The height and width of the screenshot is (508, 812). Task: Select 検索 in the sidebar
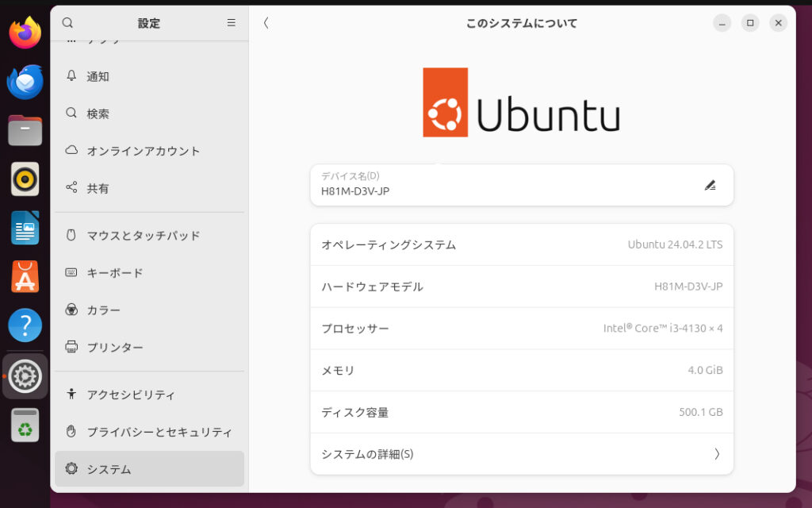tap(149, 114)
